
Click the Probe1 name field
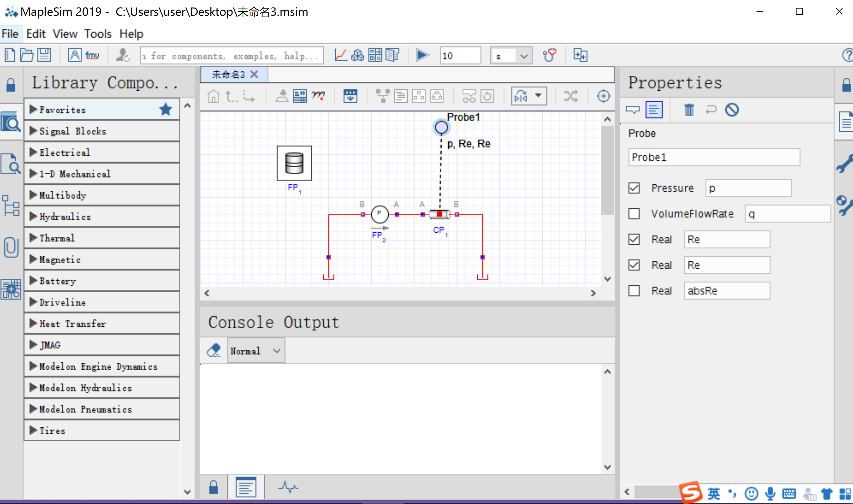pos(714,157)
